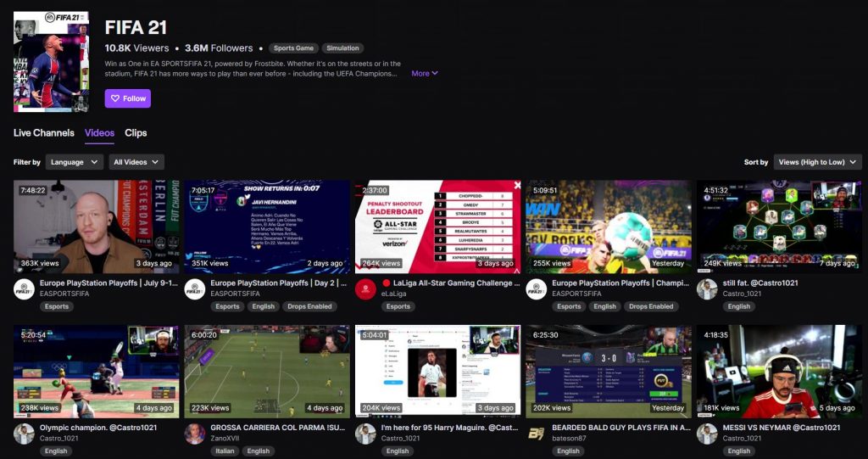Select English tag under Messi vs Neymar video
This screenshot has height=459, width=868.
click(x=739, y=451)
